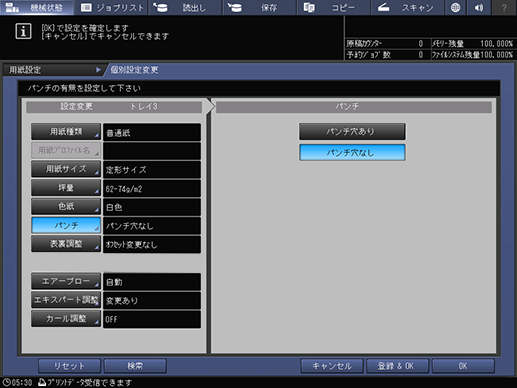Click the メモリー残量 memory remaining readout
This screenshot has height=388, width=517.
[473, 44]
